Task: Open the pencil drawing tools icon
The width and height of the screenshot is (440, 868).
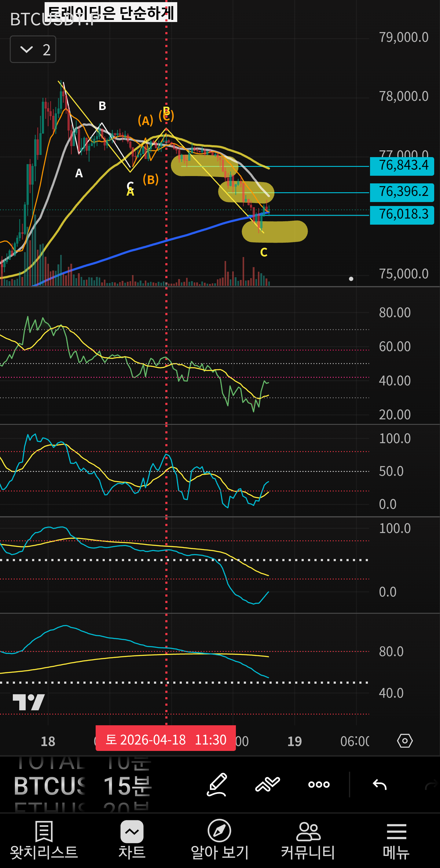Action: (x=217, y=785)
